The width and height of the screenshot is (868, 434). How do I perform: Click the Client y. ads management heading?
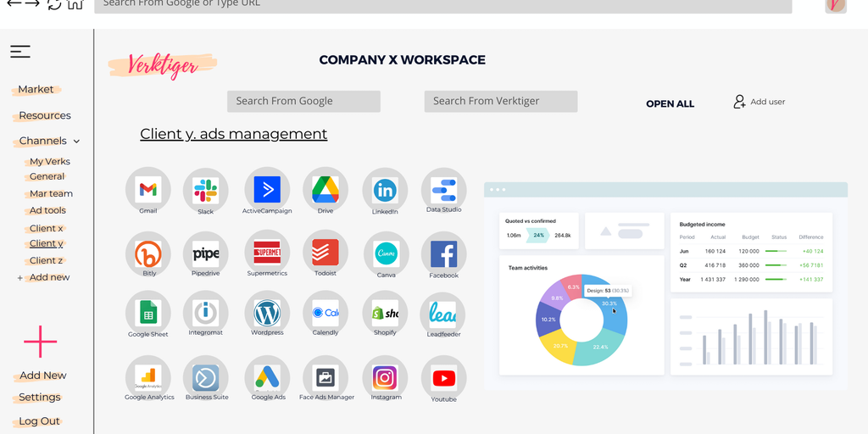coord(234,134)
